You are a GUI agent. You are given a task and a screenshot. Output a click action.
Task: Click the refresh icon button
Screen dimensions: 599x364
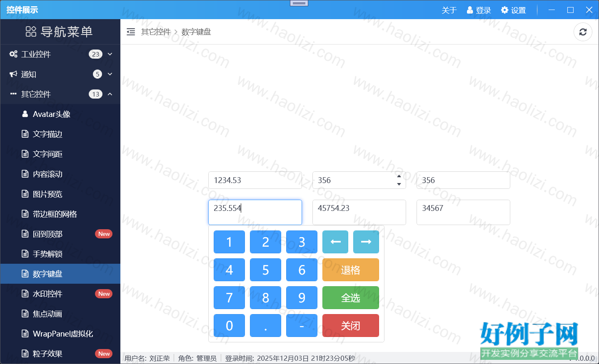click(583, 32)
